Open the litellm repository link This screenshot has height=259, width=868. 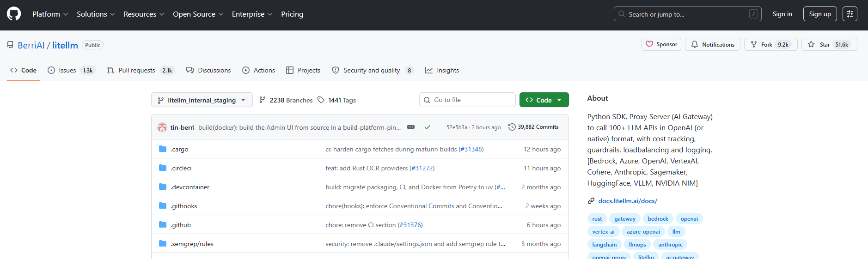tap(65, 45)
